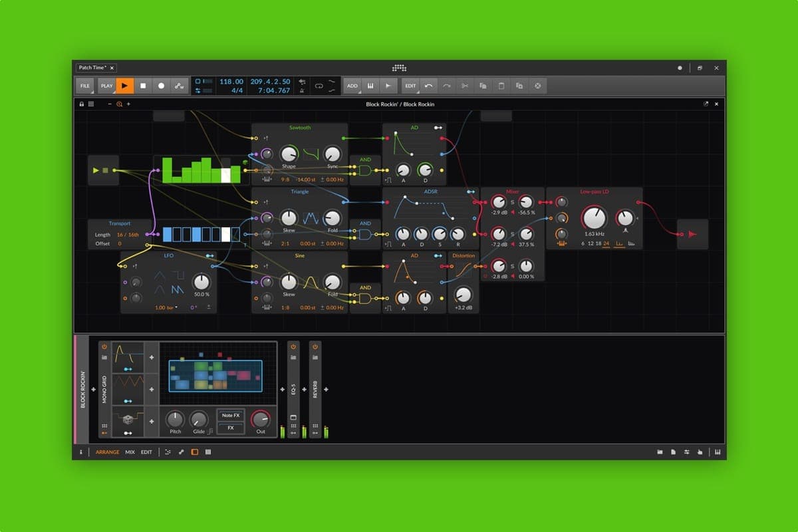Click the zoom in plus in grid header
Viewport: 798px width, 532px height.
[128, 104]
